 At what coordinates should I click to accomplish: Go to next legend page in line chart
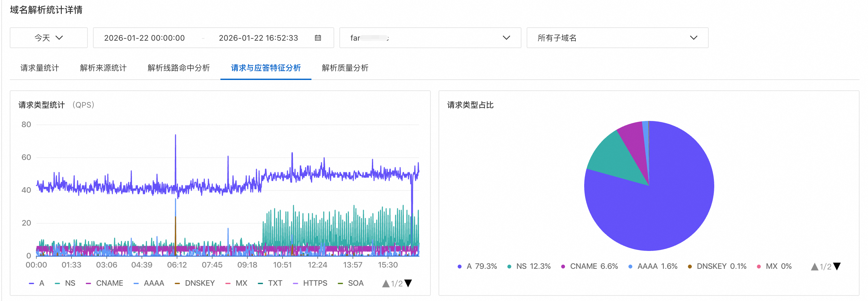click(408, 283)
